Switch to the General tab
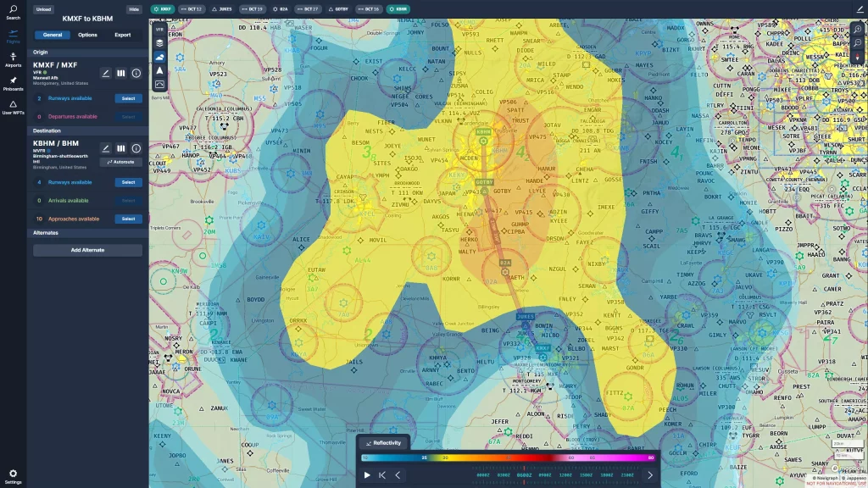Viewport: 868px width, 488px height. [x=53, y=35]
